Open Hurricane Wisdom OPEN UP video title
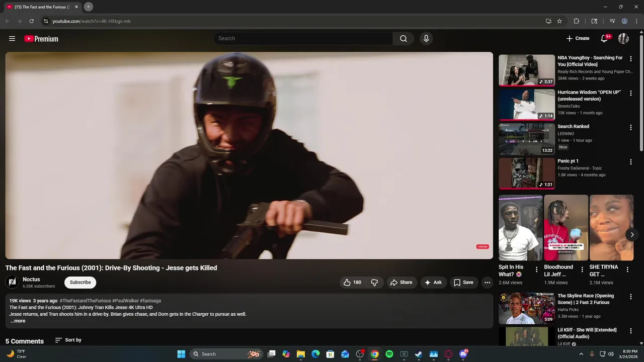 click(x=589, y=96)
